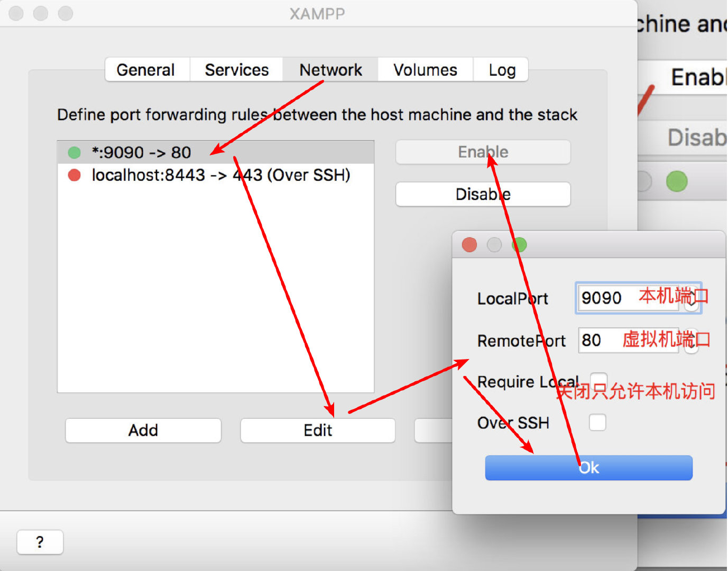The image size is (728, 571).
Task: Click the green dot in background window
Action: pos(677,181)
